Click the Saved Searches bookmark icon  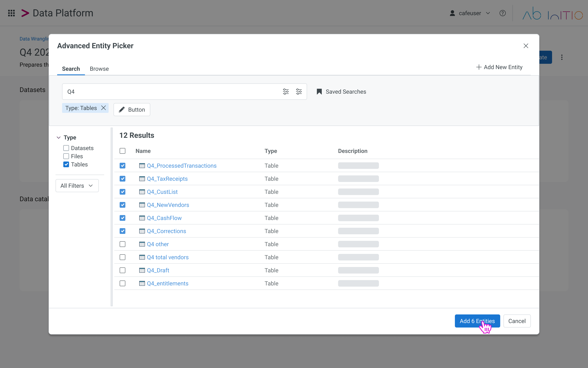[x=319, y=92]
